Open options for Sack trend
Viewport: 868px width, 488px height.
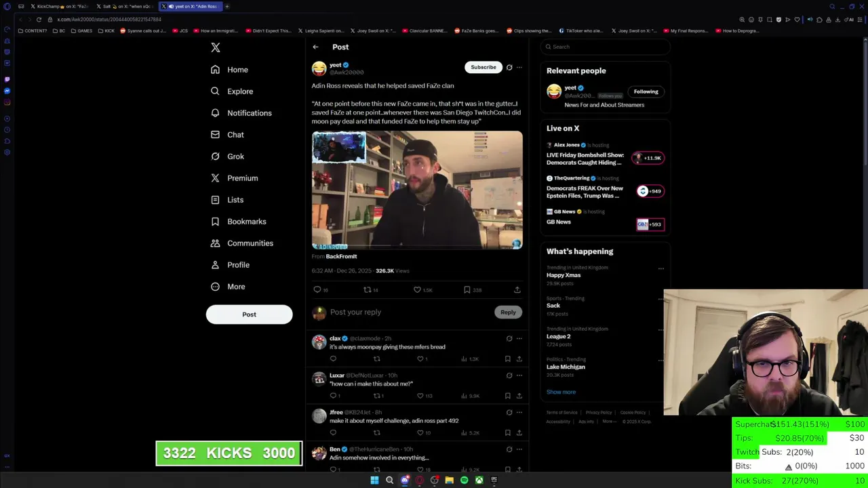(661, 299)
